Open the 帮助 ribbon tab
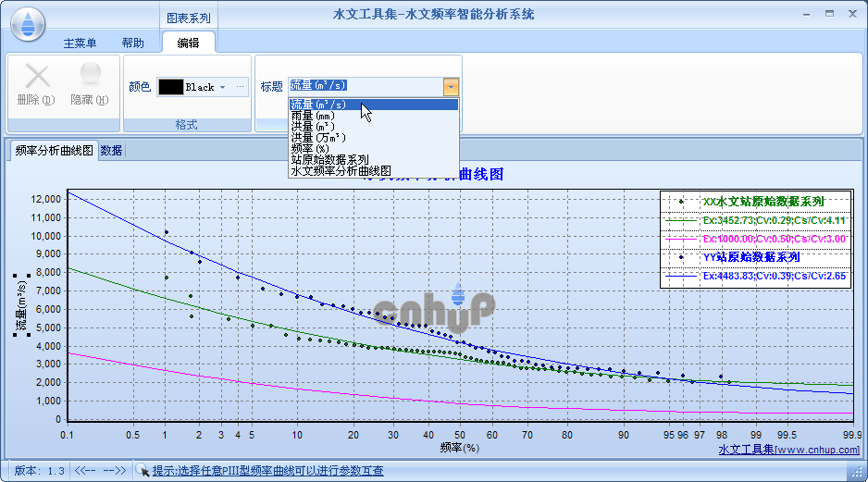The width and height of the screenshot is (868, 482). tap(132, 43)
